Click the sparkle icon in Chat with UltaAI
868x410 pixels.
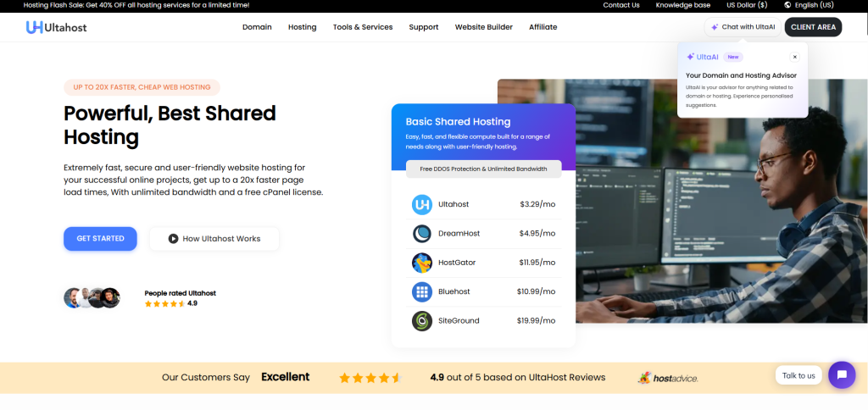click(x=715, y=27)
